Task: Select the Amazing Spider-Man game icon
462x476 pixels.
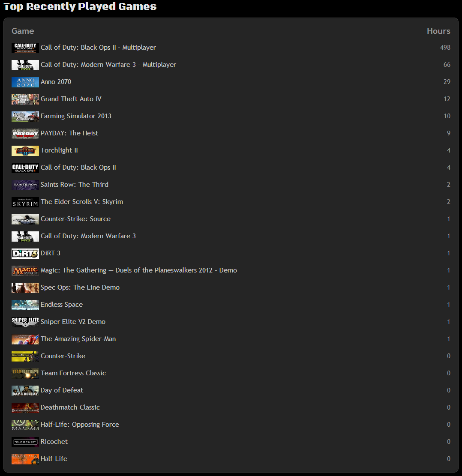Action: (25, 339)
